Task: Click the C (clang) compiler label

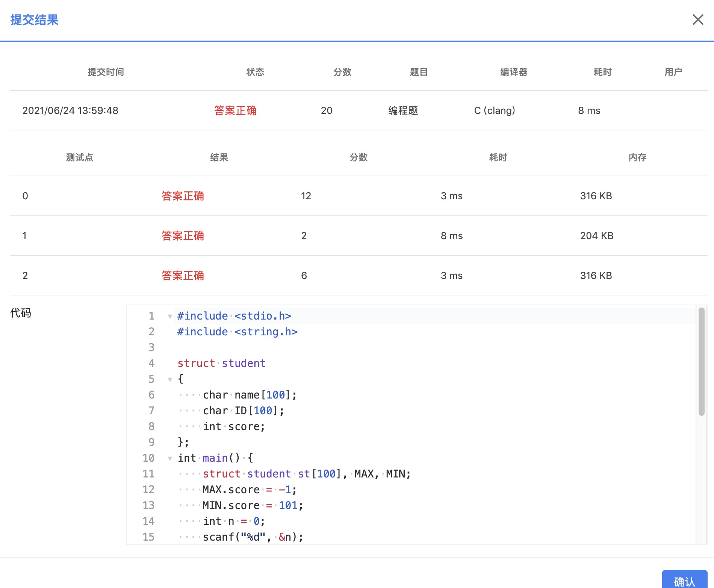Action: click(x=495, y=111)
